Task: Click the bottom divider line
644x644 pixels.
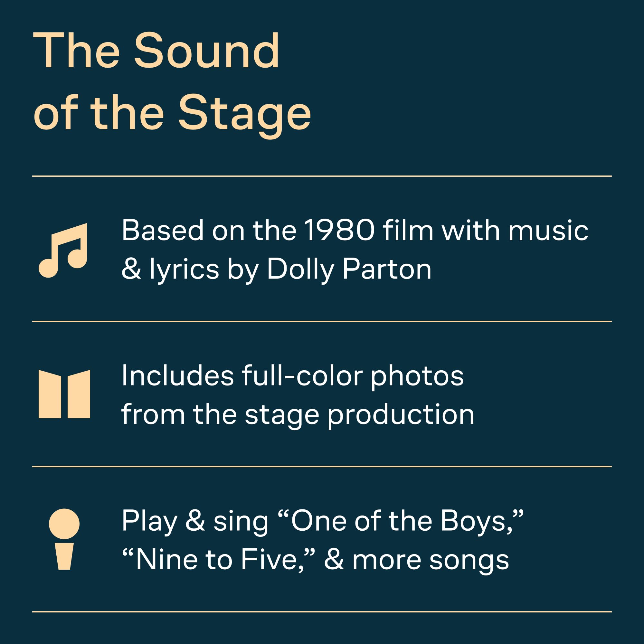Action: coord(322,612)
